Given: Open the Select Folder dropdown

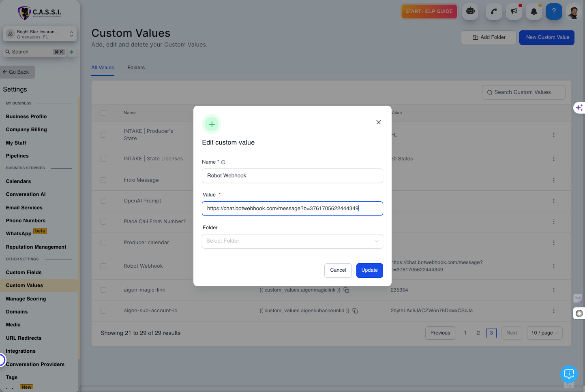Looking at the screenshot, I should click(292, 241).
